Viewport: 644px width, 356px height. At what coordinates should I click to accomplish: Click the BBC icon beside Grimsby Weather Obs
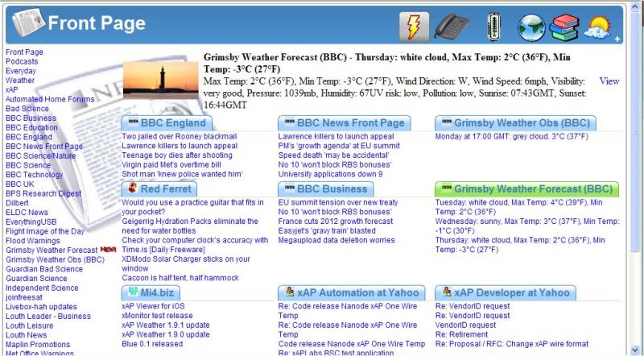click(447, 122)
